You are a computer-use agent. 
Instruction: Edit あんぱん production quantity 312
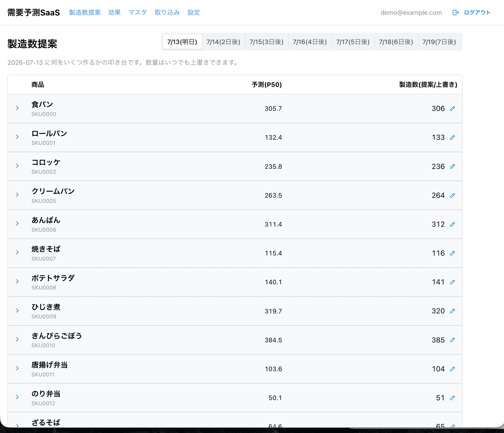click(452, 224)
